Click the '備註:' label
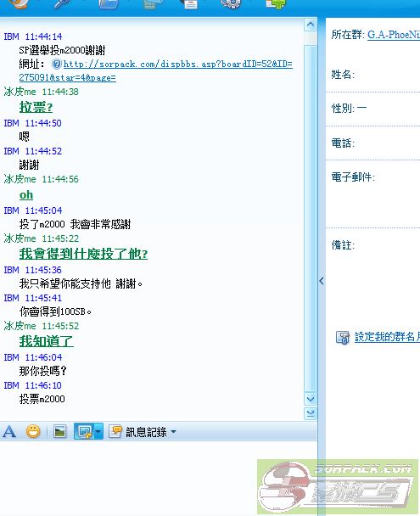 [343, 244]
